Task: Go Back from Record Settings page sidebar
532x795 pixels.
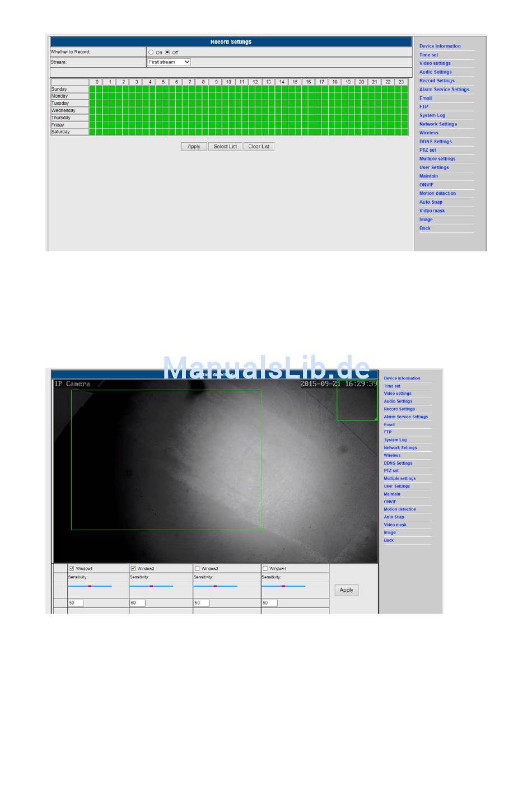Action: click(x=425, y=228)
